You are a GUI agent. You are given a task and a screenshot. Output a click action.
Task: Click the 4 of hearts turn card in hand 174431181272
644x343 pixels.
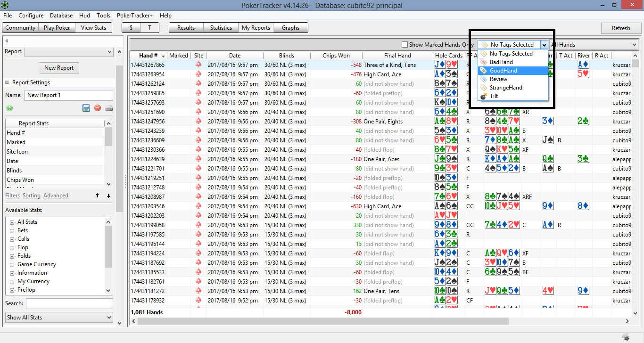coord(547,291)
